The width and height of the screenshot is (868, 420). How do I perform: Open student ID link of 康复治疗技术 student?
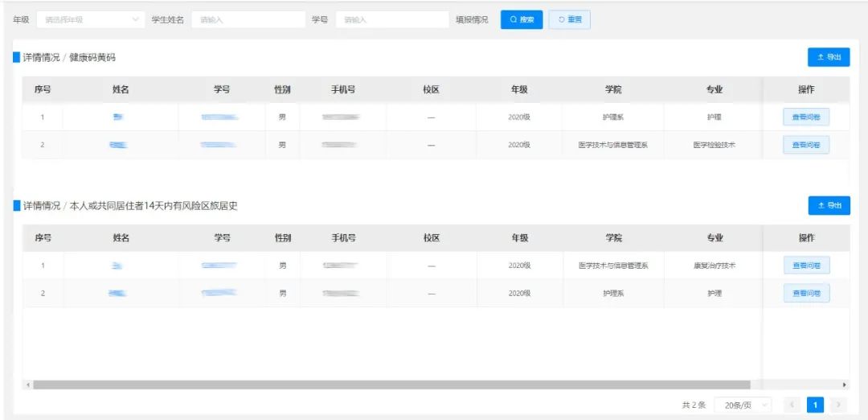pyautogui.click(x=219, y=266)
